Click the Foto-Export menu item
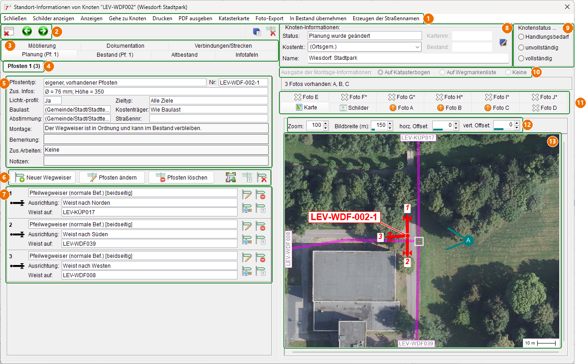 pyautogui.click(x=269, y=18)
